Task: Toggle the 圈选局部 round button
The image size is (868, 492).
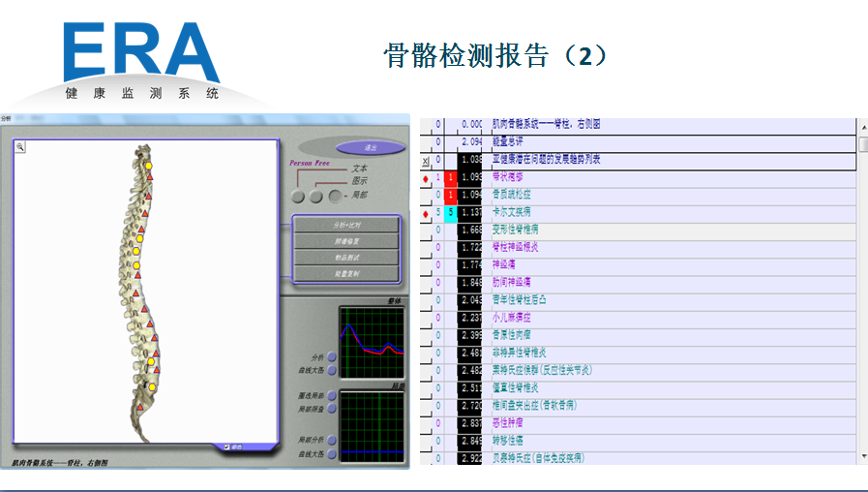Action: pyautogui.click(x=332, y=395)
